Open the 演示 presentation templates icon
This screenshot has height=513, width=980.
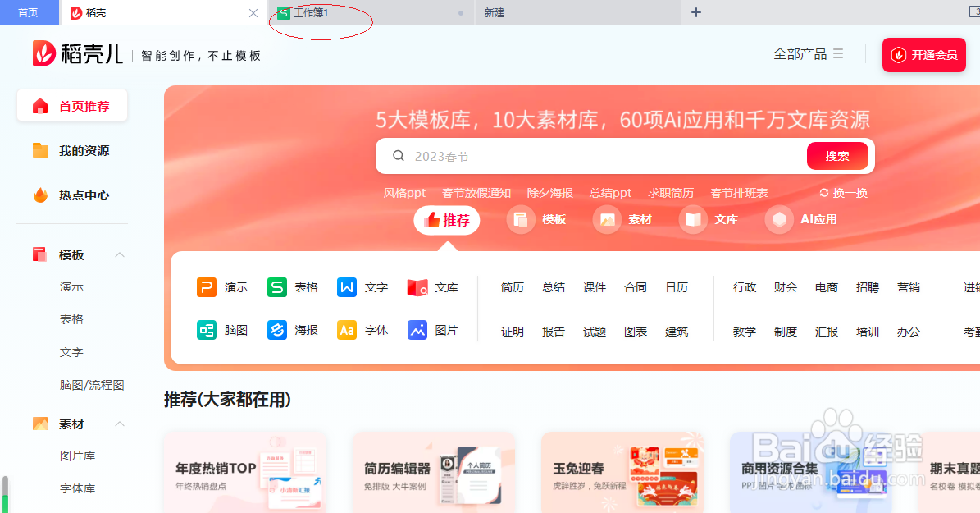tap(206, 287)
